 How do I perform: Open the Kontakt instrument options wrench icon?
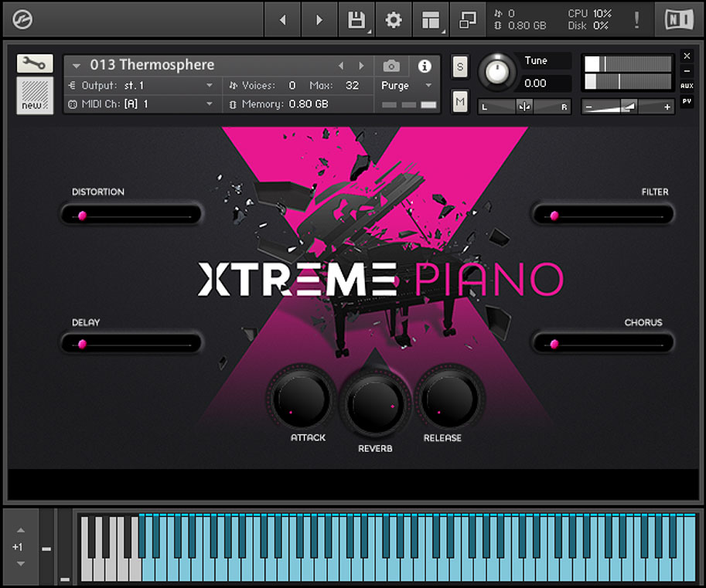34,63
